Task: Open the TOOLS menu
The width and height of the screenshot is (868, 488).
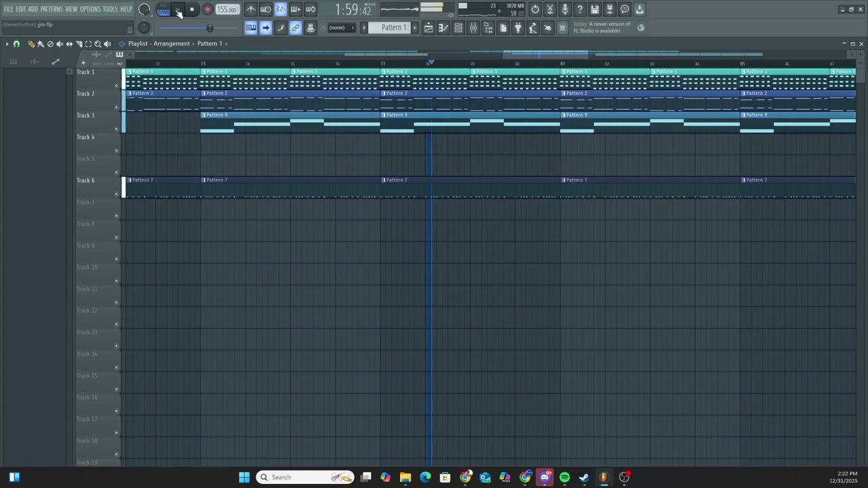Action: (x=111, y=9)
